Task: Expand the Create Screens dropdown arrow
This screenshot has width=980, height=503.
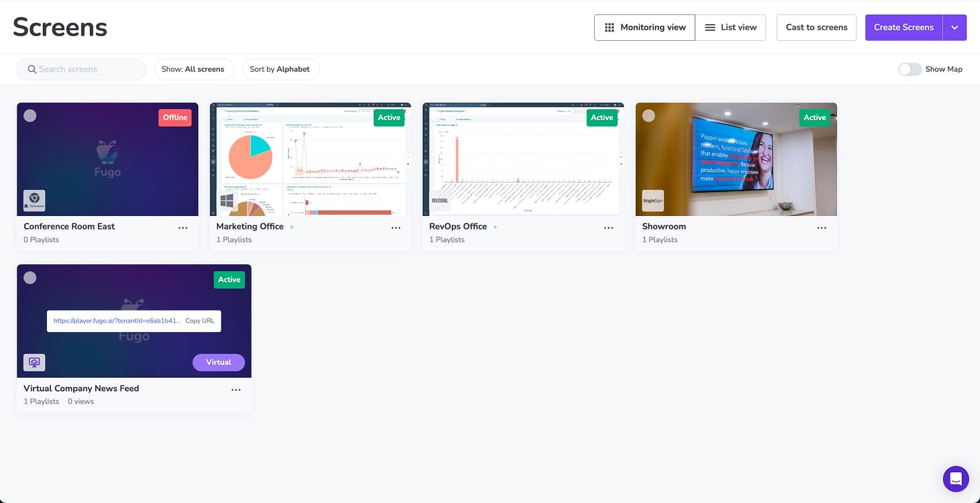Action: click(954, 27)
